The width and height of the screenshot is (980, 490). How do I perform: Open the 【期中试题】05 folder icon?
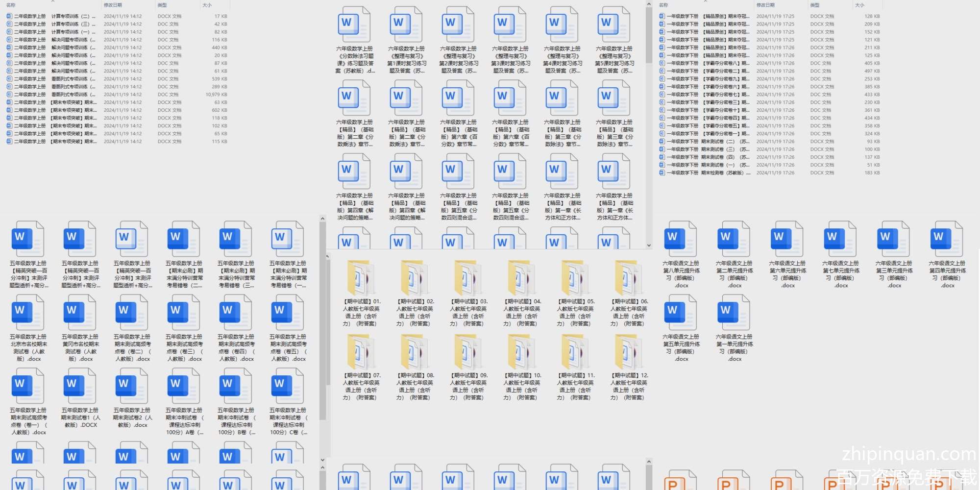pos(575,278)
